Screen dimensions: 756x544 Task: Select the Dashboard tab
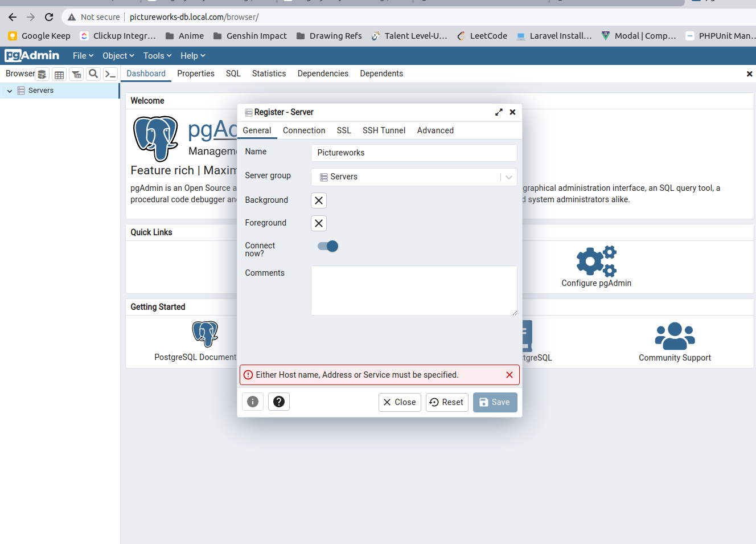(x=146, y=73)
